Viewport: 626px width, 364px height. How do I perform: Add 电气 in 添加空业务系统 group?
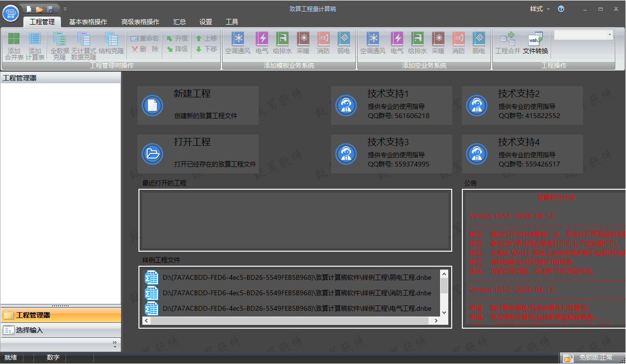tap(397, 43)
